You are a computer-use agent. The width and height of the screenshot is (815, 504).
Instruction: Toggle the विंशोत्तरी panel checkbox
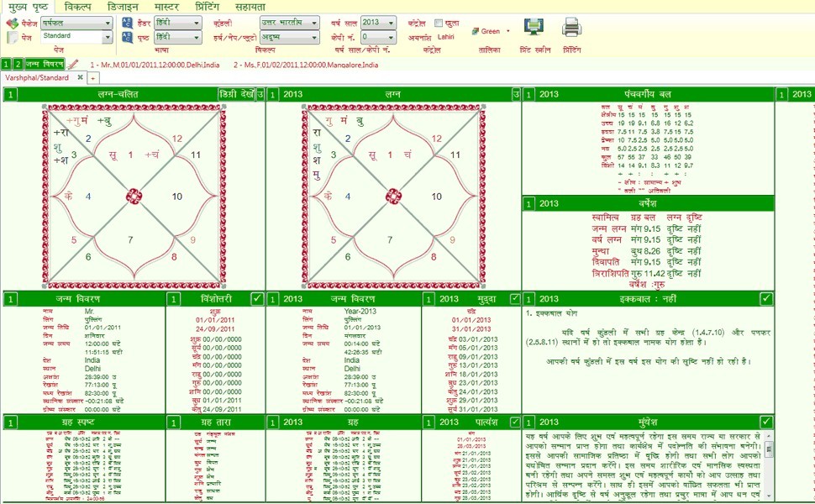coord(257,299)
